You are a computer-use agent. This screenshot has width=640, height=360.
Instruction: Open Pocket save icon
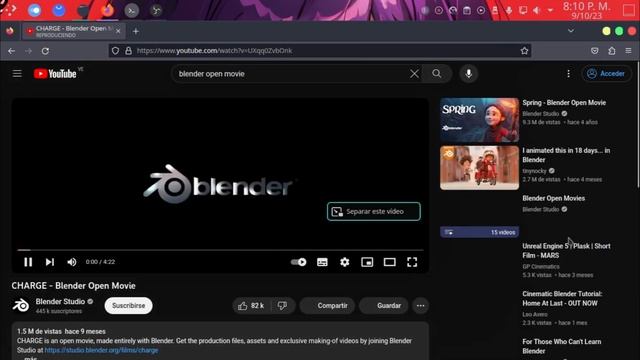[595, 51]
